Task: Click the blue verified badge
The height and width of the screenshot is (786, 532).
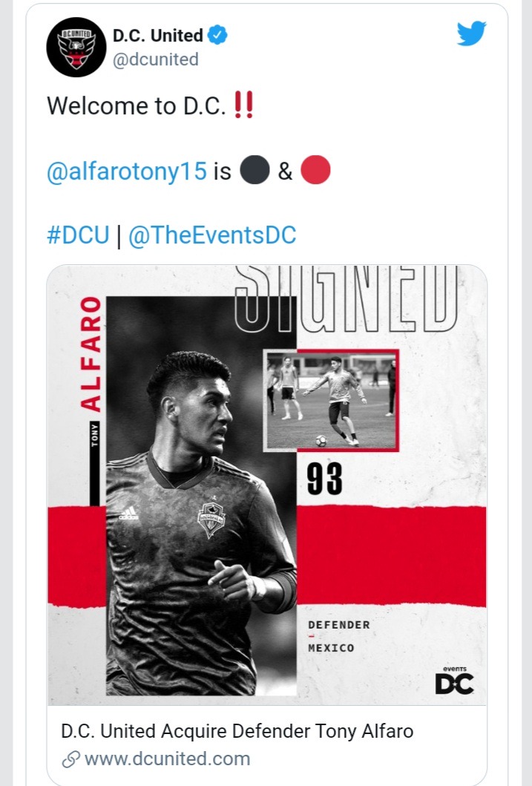Action: click(217, 35)
